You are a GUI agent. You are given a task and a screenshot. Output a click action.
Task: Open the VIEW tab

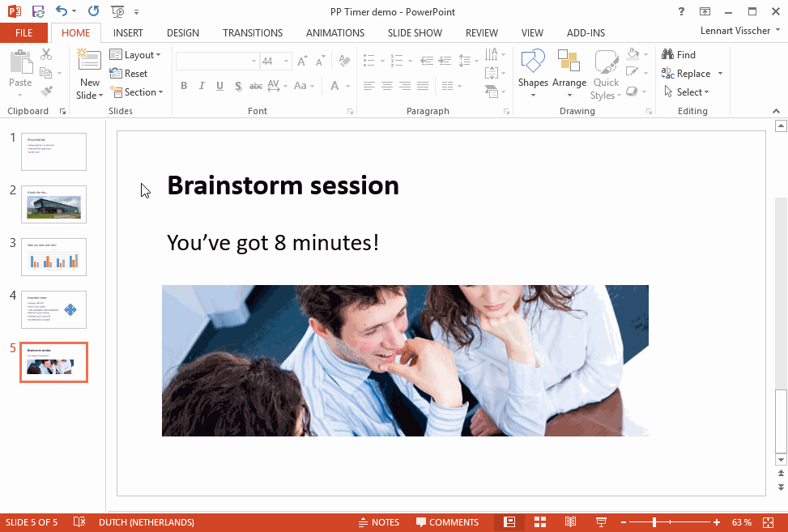pos(532,32)
